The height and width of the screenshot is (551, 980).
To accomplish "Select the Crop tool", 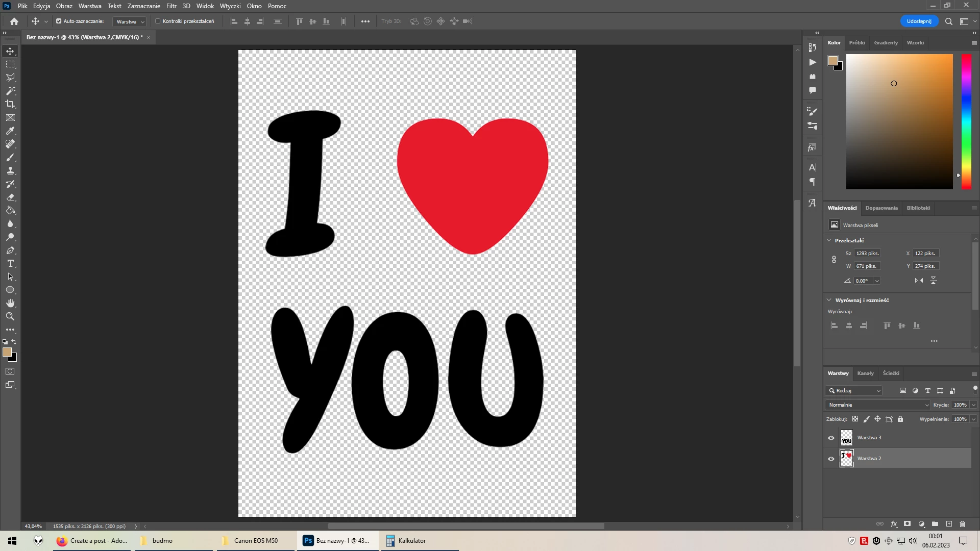I will click(10, 104).
